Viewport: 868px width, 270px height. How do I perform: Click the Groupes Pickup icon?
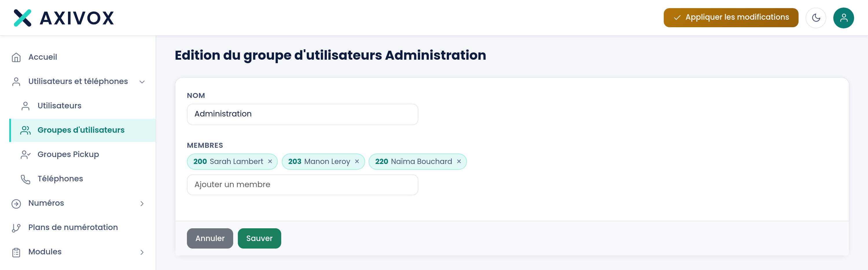26,155
